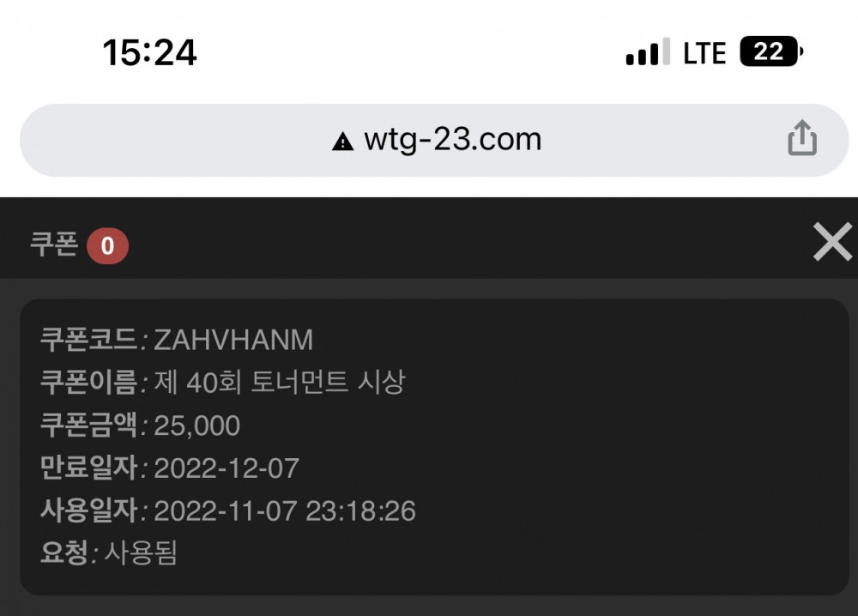Tap the share icon in address bar
This screenshot has height=616, width=858.
click(x=801, y=139)
